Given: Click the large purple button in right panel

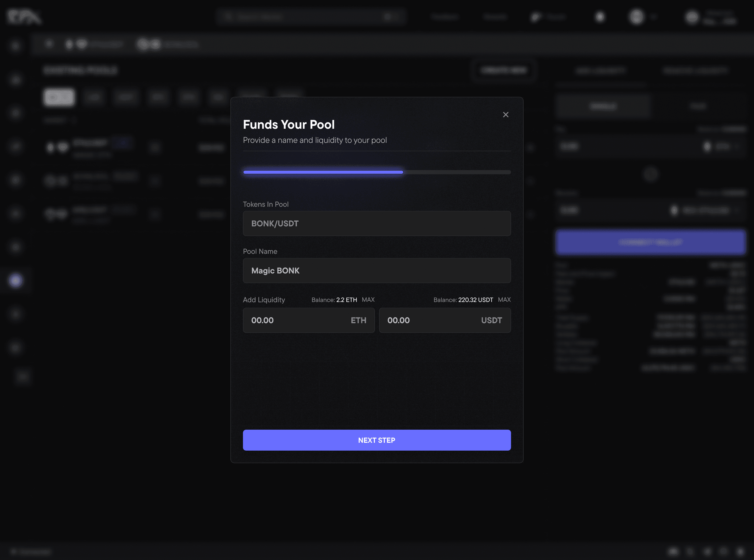Looking at the screenshot, I should tap(650, 242).
